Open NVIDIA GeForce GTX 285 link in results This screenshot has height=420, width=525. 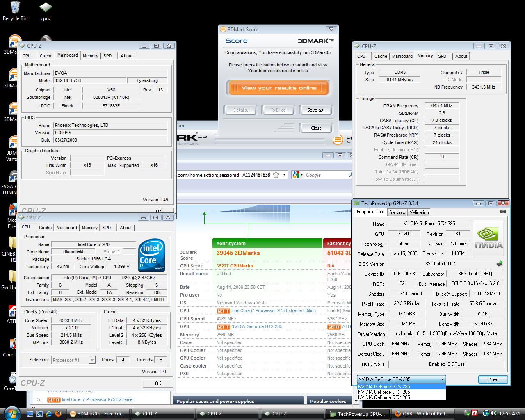[x=257, y=326]
